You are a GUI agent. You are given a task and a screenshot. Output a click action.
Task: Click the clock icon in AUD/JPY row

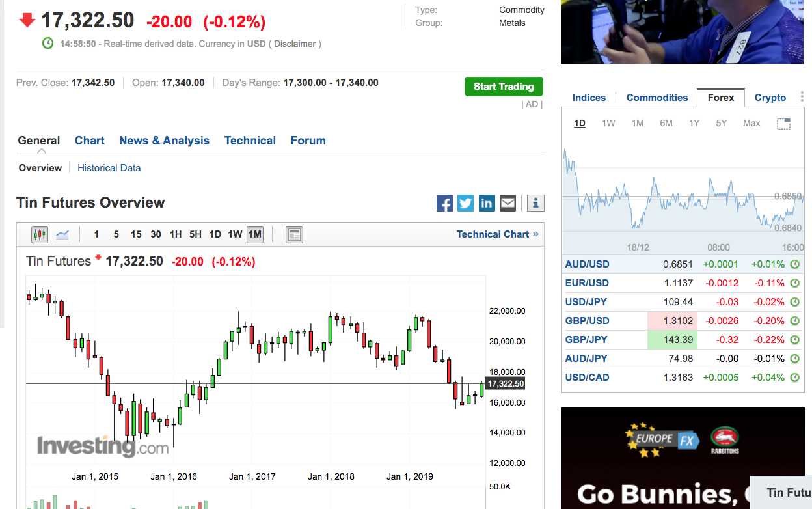pos(794,359)
